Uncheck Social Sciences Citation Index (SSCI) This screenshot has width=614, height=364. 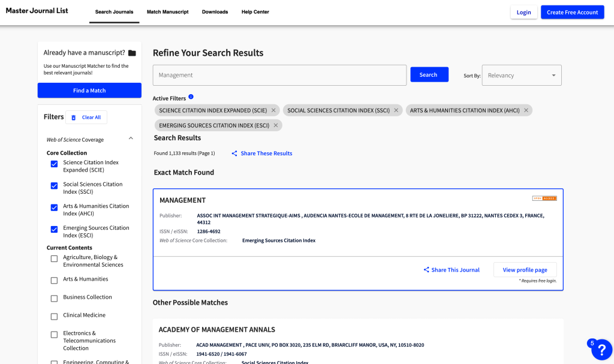click(x=54, y=186)
